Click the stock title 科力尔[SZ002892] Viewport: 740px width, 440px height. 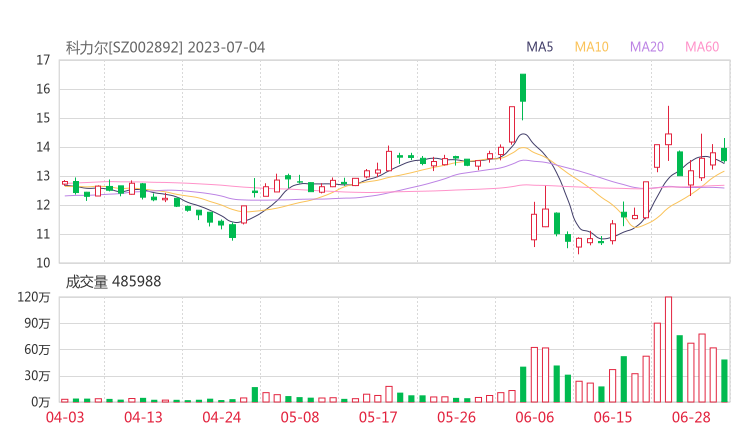124,47
